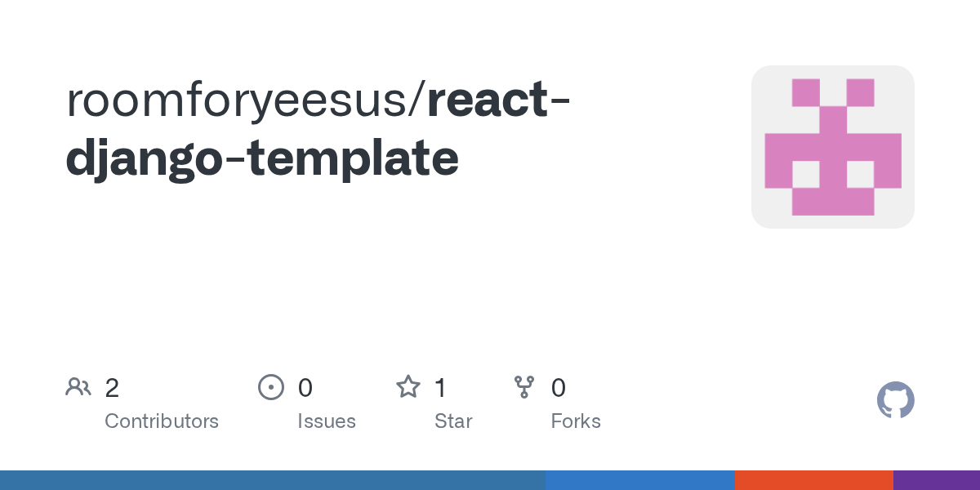Click the contributors count number 2
This screenshot has height=490, width=980.
[112, 388]
